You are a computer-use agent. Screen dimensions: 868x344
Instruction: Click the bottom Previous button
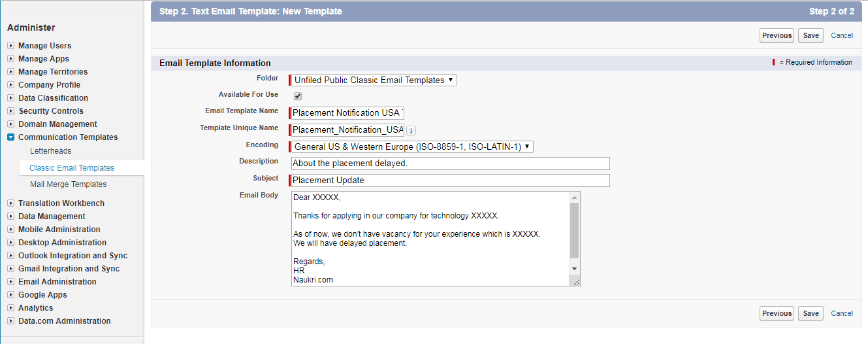pyautogui.click(x=777, y=313)
